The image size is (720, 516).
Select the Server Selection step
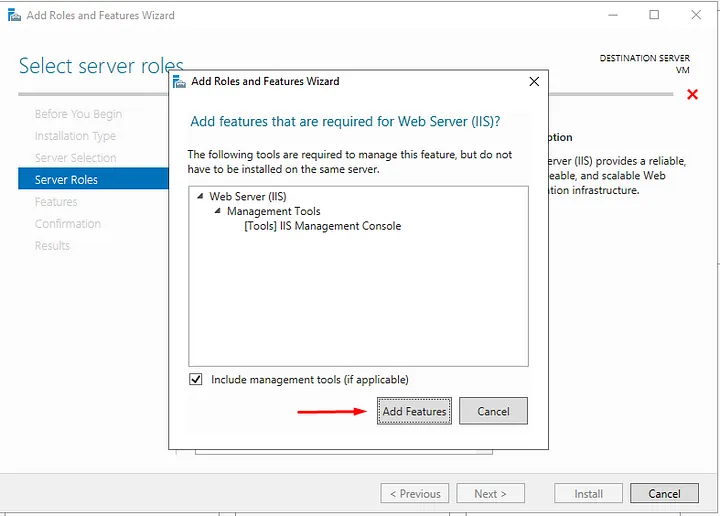coord(75,158)
